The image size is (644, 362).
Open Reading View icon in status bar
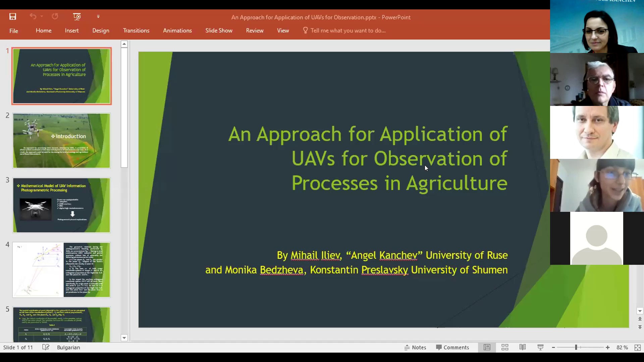tap(523, 347)
